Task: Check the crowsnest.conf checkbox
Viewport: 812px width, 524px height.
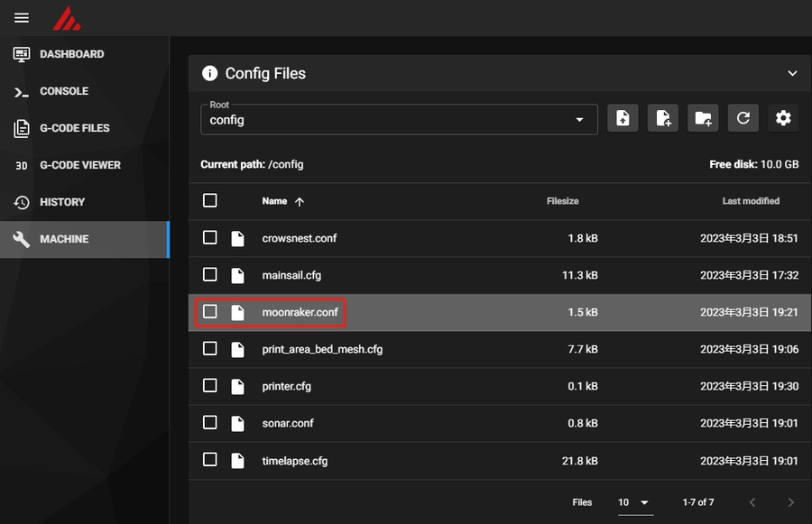Action: (x=210, y=238)
